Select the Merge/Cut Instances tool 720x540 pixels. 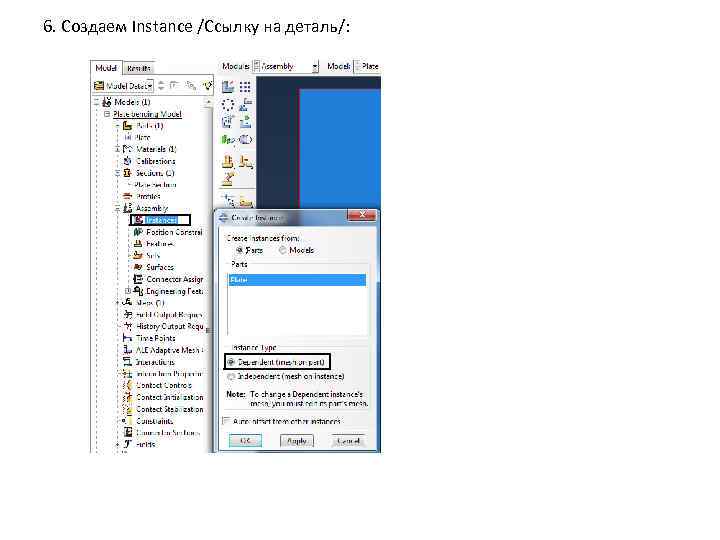tap(246, 139)
